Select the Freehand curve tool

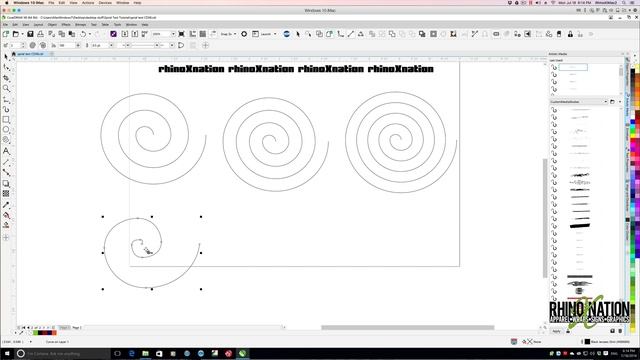coord(6,99)
